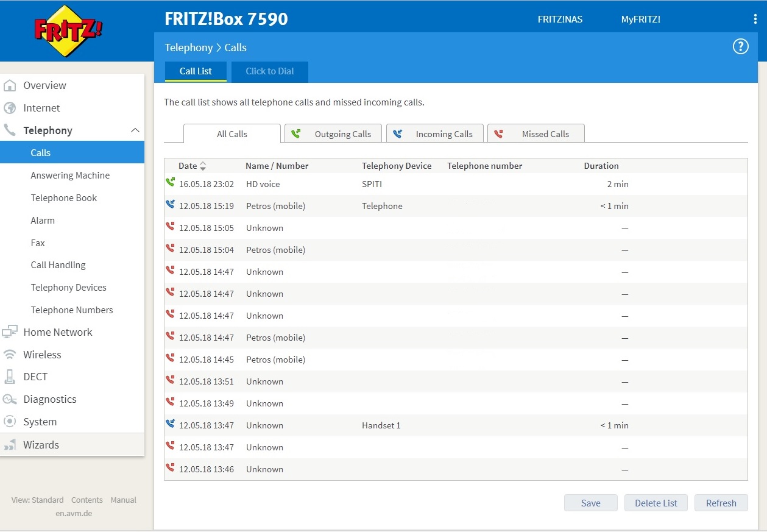Click the Overview house icon

tap(10, 85)
